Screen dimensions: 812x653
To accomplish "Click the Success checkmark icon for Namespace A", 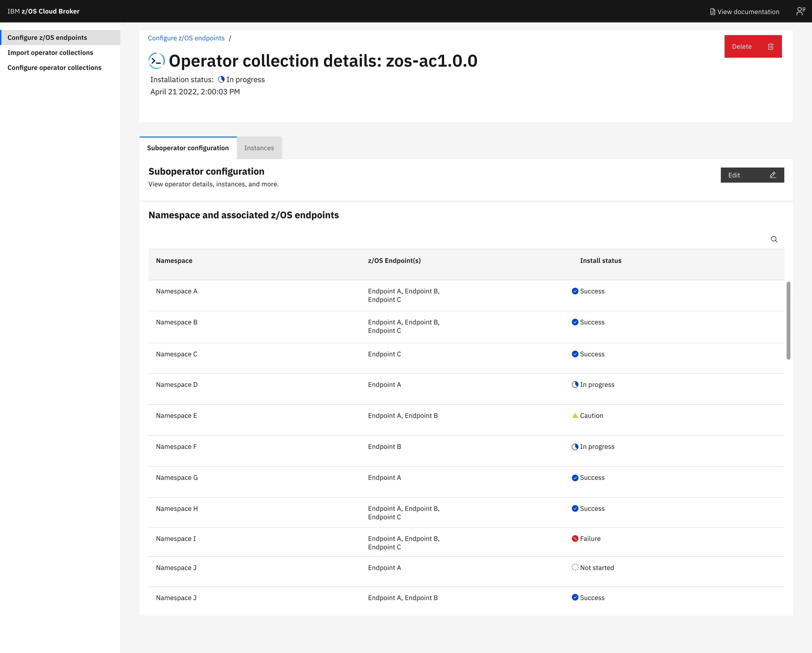I will pyautogui.click(x=575, y=291).
